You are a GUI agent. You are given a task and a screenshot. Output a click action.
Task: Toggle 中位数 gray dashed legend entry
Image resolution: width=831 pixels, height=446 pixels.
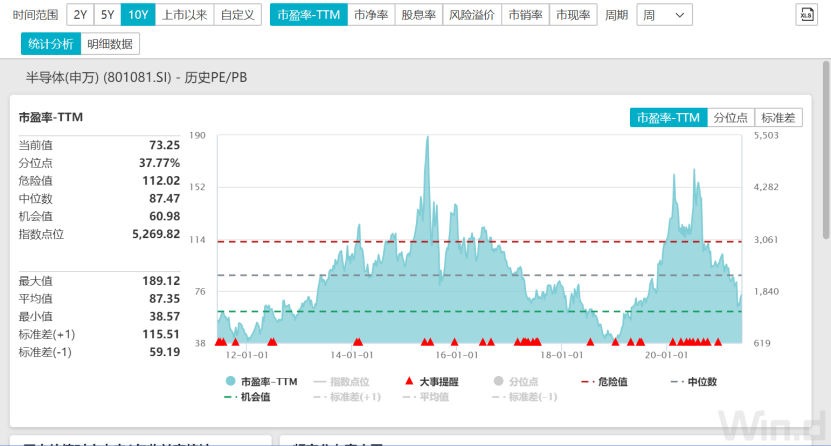[x=693, y=381]
